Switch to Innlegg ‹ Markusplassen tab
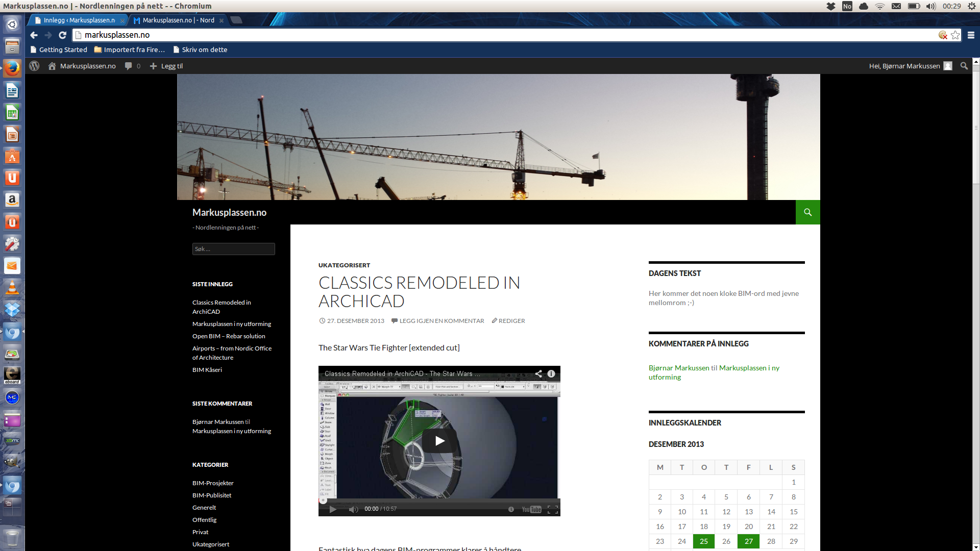980x551 pixels. (x=79, y=20)
